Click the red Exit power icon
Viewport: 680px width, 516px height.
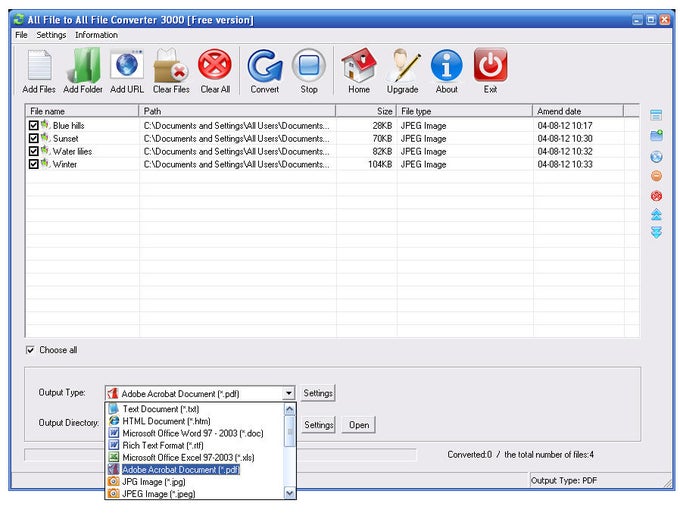tap(490, 65)
